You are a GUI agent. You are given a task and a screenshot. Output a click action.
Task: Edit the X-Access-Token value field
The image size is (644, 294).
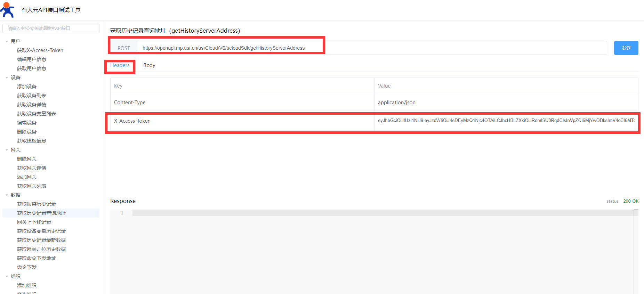point(506,121)
